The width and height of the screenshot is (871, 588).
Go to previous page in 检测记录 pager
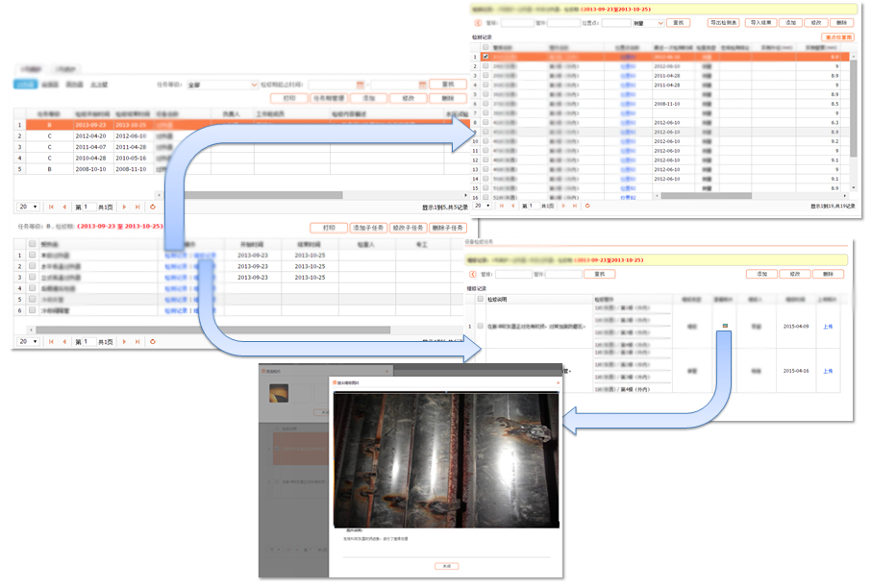click(x=512, y=206)
